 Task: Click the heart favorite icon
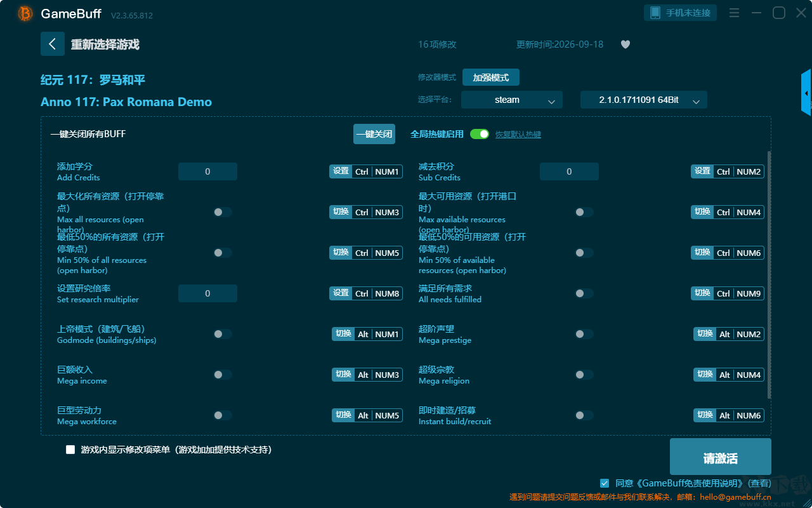click(x=625, y=44)
